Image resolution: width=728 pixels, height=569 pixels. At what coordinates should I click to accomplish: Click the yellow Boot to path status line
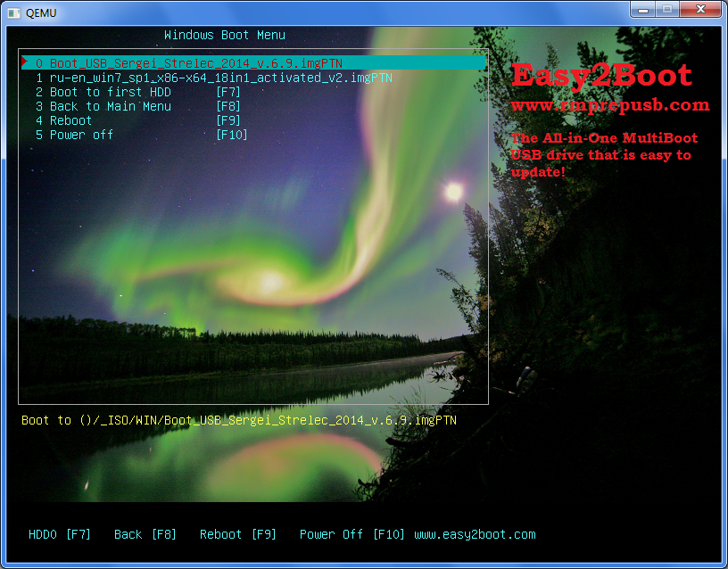coord(238,420)
